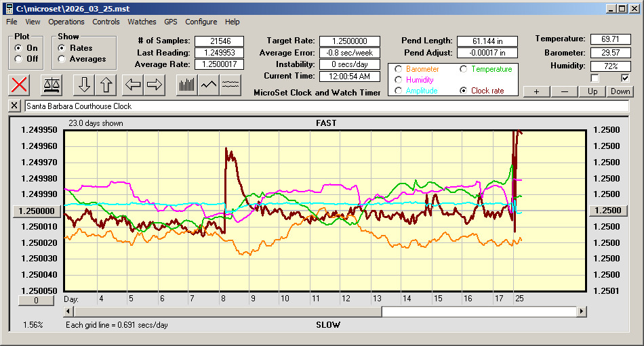Select the wavy lines graph icon

point(231,85)
